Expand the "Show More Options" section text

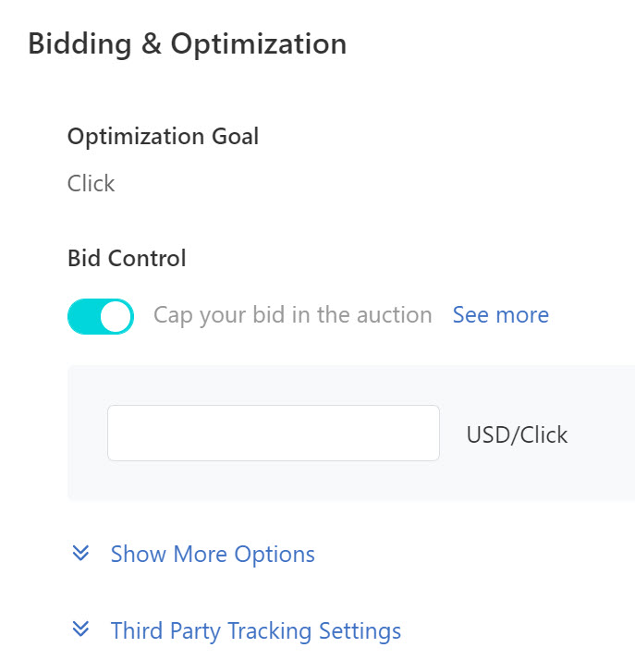coord(213,555)
